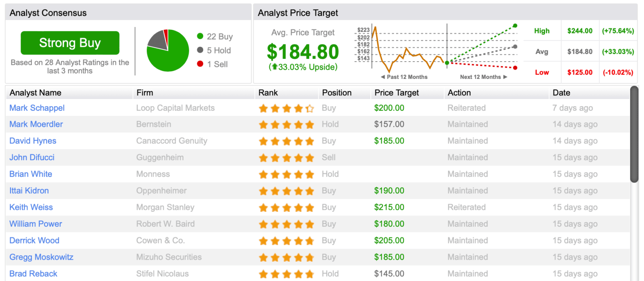Click the analyst table vertical scrollbar

pos(634,134)
